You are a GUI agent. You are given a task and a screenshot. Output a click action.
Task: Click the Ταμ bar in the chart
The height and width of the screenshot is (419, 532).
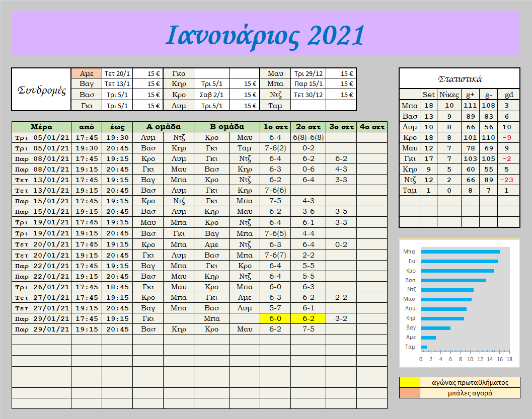pyautogui.click(x=424, y=347)
